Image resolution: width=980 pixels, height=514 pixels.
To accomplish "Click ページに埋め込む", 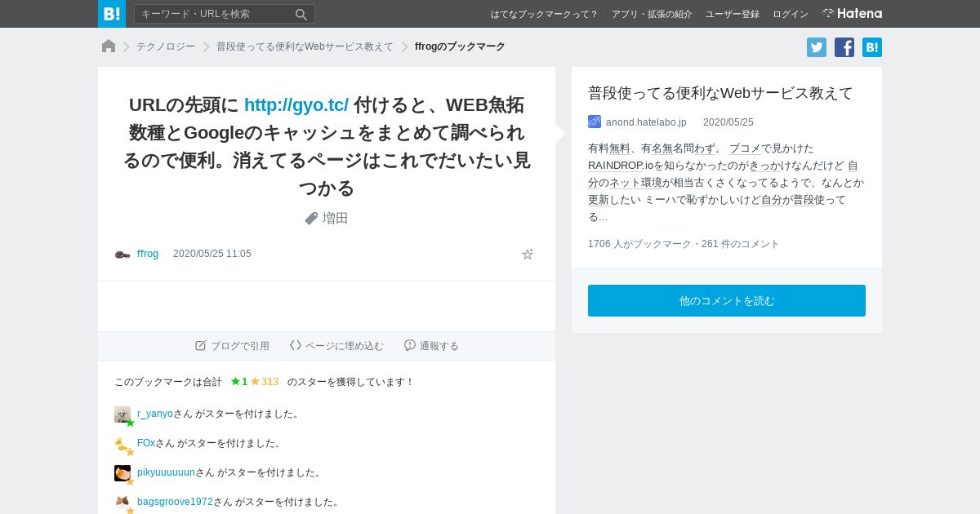I will tap(336, 346).
